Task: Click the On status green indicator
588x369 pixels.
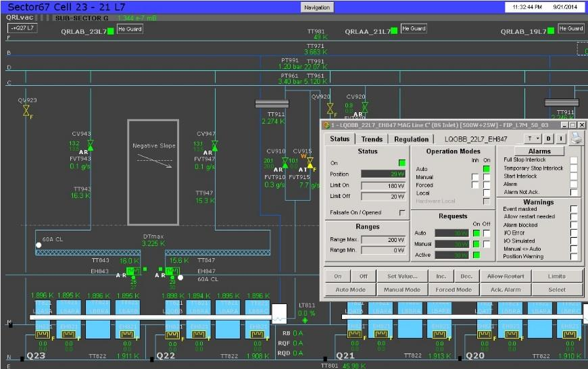Action: [x=402, y=163]
